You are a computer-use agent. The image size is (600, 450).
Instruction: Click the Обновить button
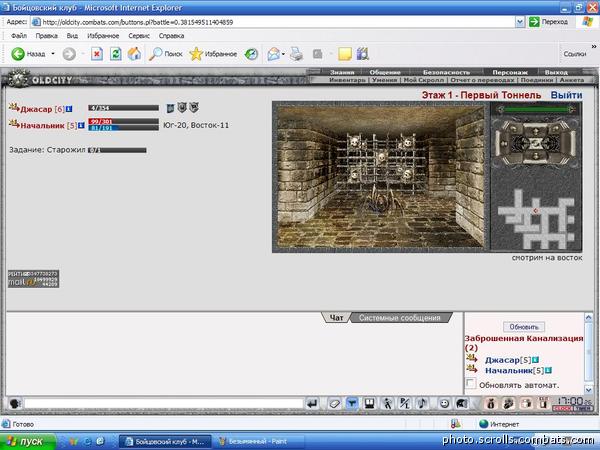(524, 327)
